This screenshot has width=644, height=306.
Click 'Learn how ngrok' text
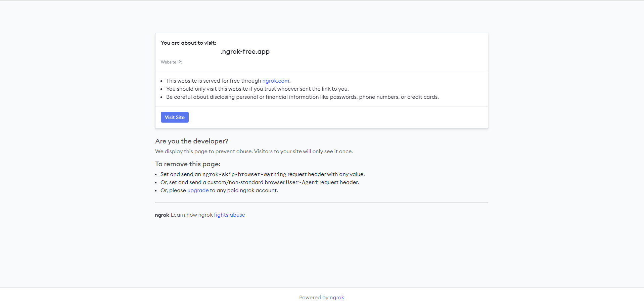[192, 215]
